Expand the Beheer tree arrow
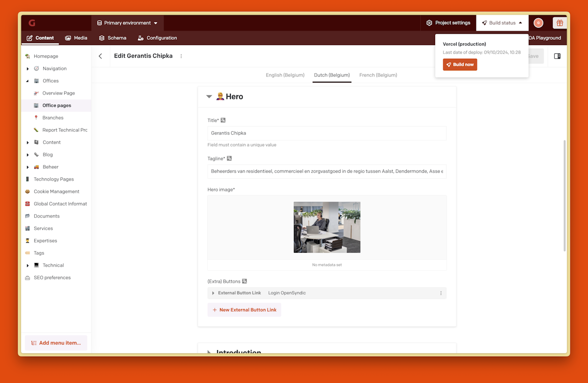 [x=27, y=167]
